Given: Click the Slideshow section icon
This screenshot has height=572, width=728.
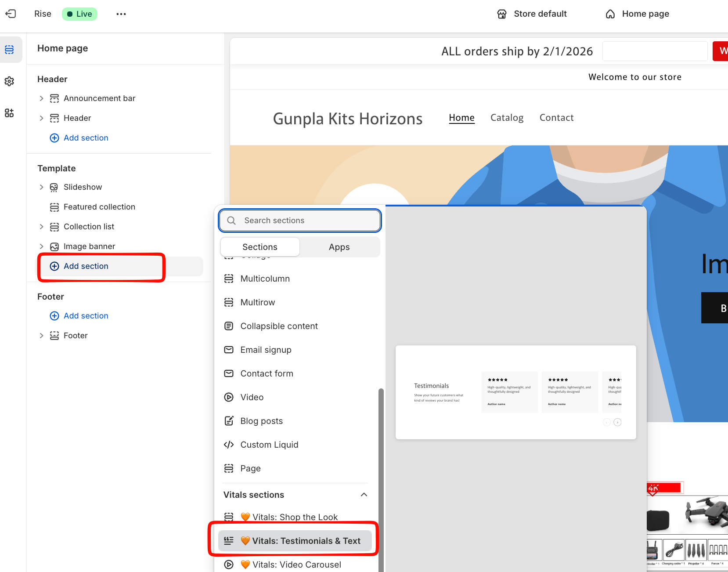Looking at the screenshot, I should pyautogui.click(x=54, y=187).
